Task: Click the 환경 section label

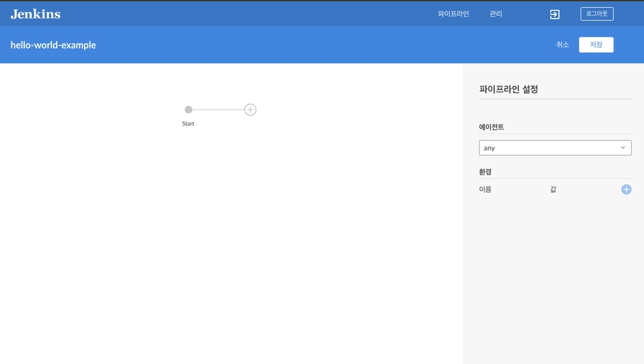Action: (x=485, y=172)
